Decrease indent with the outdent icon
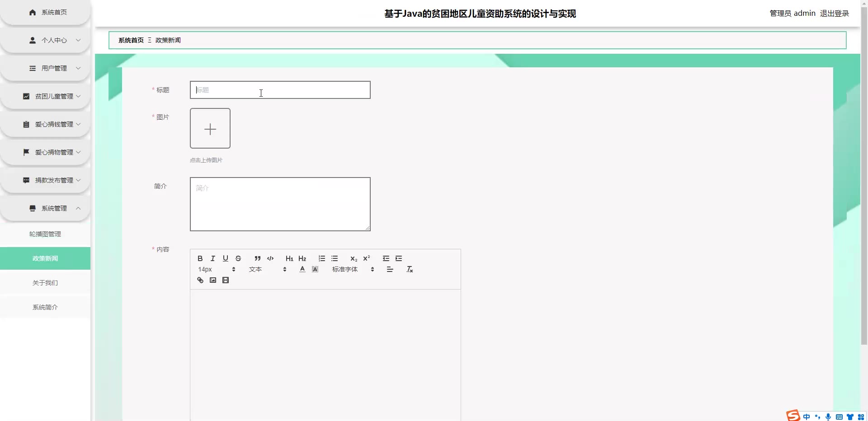868x421 pixels. (386, 258)
